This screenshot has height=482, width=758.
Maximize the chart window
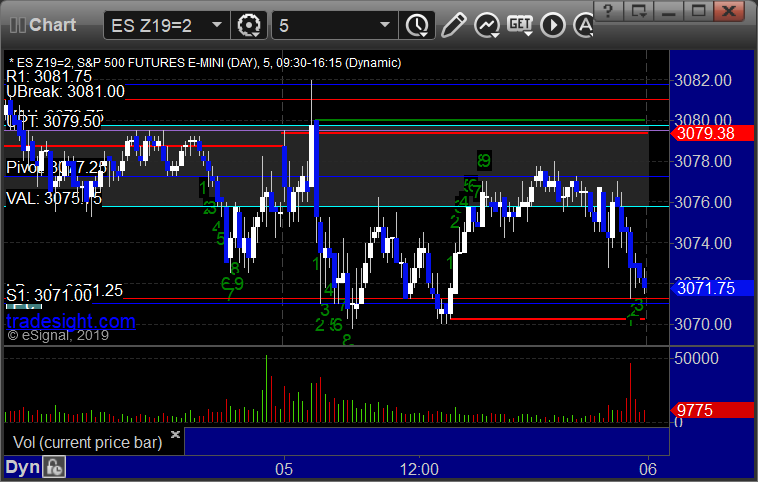click(698, 11)
